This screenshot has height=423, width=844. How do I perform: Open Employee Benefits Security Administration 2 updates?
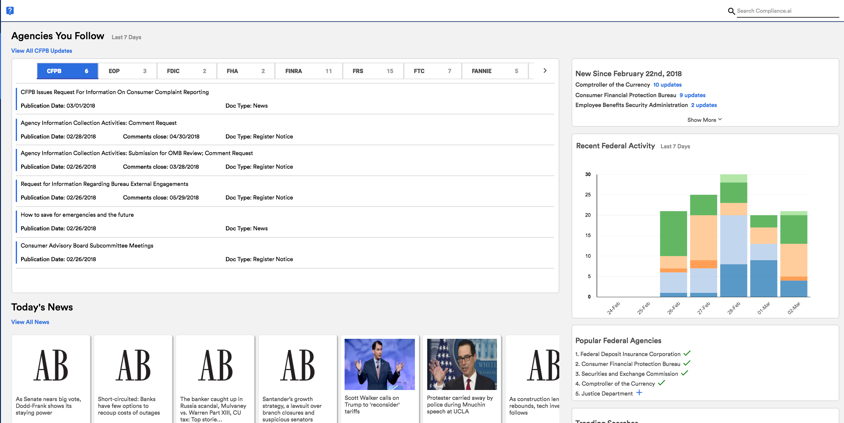(704, 105)
